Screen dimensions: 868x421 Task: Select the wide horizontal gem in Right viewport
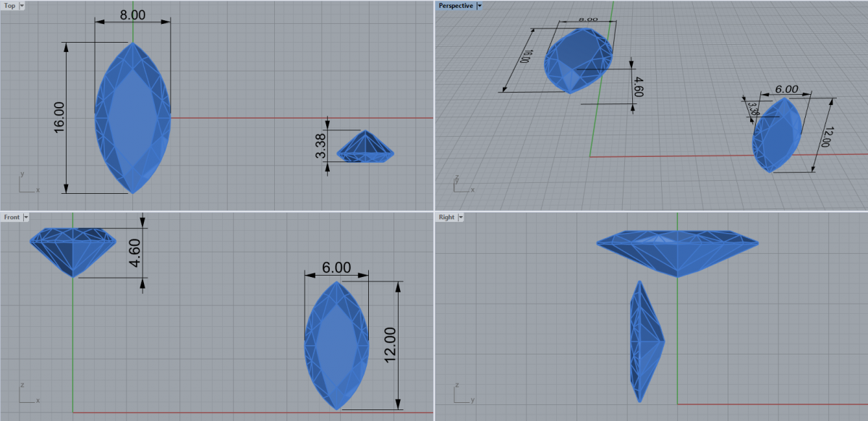[x=678, y=254]
